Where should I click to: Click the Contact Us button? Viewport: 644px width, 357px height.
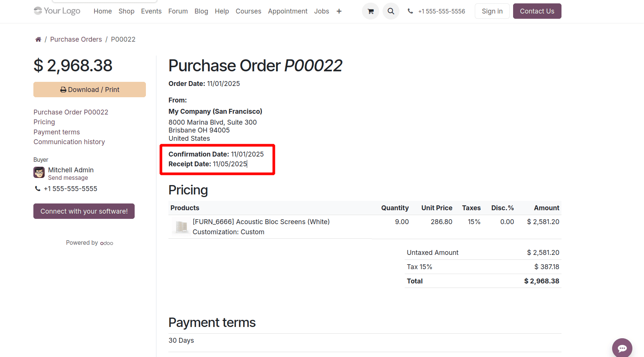pyautogui.click(x=537, y=11)
